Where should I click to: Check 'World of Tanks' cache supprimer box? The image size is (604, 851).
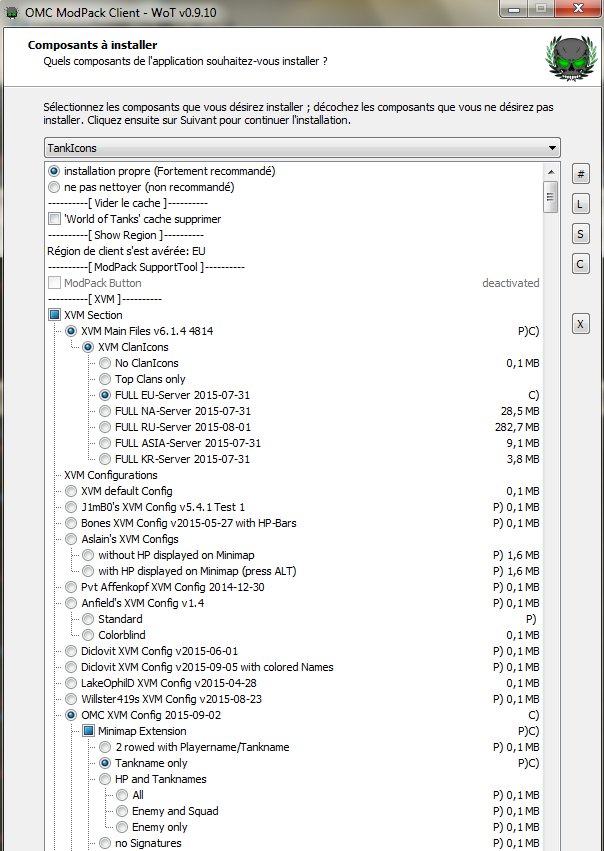54,219
